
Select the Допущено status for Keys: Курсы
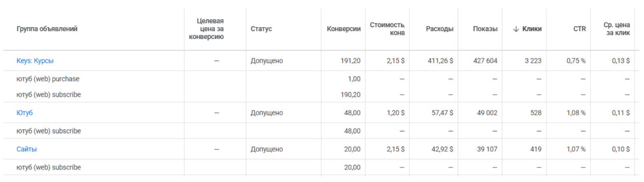[266, 61]
